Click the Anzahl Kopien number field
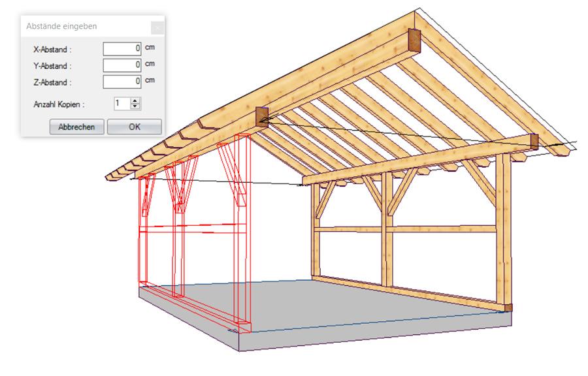The height and width of the screenshot is (376, 588). [x=122, y=103]
